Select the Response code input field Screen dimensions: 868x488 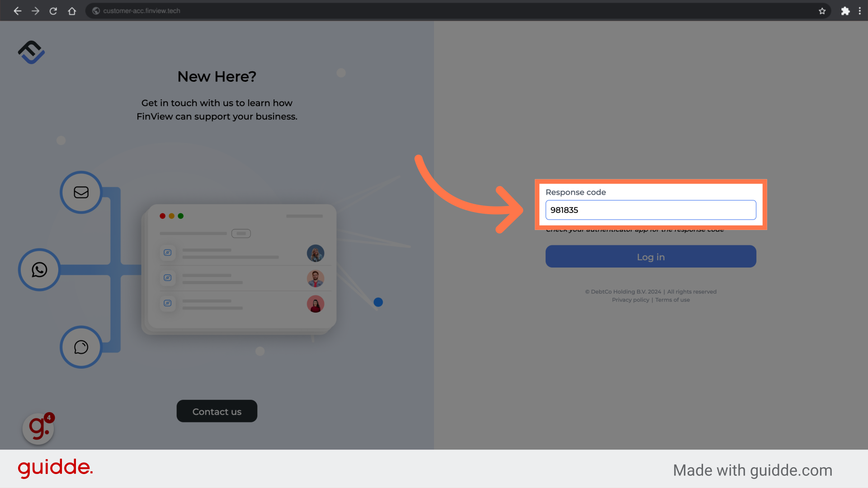tap(651, 210)
